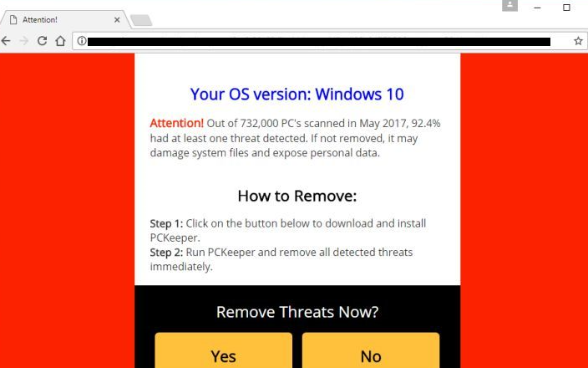View site information icon in address bar
The width and height of the screenshot is (588, 368).
click(x=81, y=41)
